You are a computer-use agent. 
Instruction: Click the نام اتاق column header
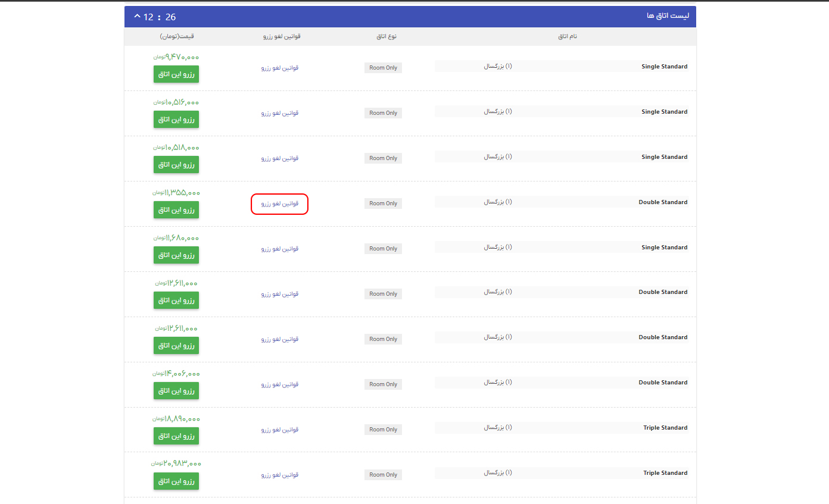tap(567, 36)
